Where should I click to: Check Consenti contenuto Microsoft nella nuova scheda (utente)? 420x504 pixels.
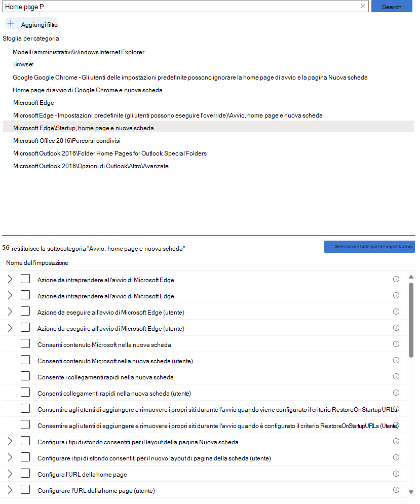[25, 360]
